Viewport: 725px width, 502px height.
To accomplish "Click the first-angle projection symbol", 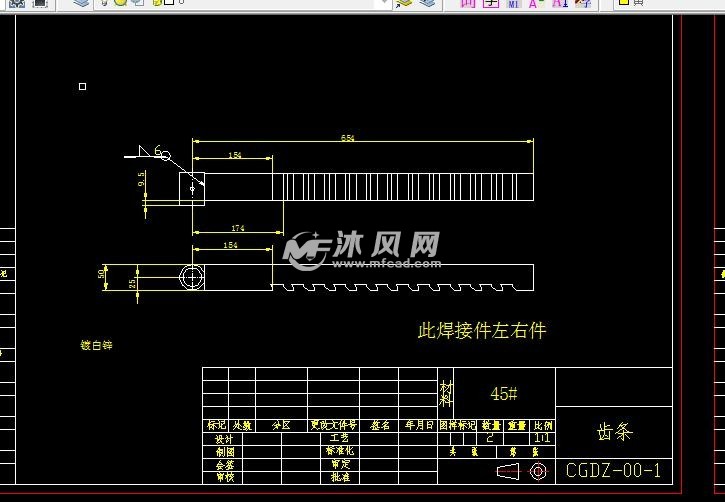I will point(522,471).
